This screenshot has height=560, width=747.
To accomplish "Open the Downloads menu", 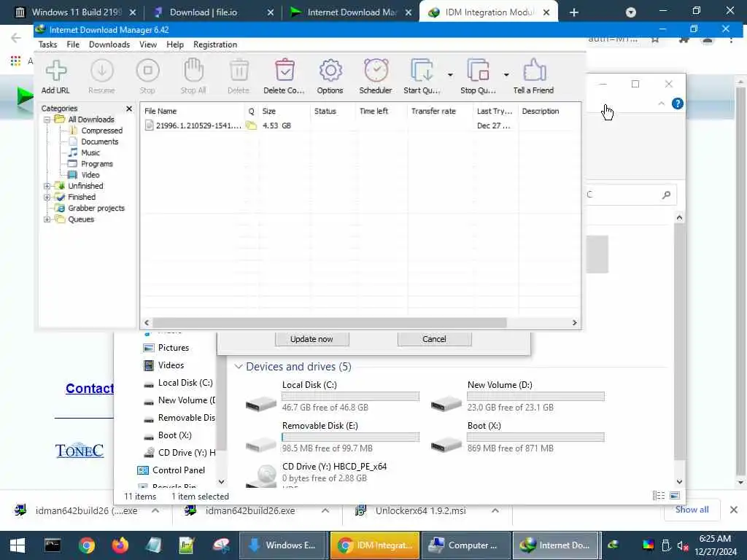I will [109, 44].
